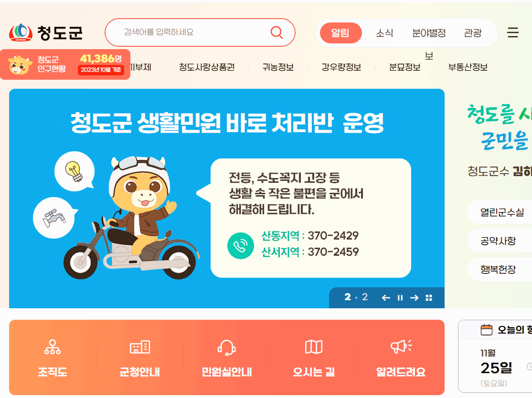Select the 알림 tab

pyautogui.click(x=340, y=33)
